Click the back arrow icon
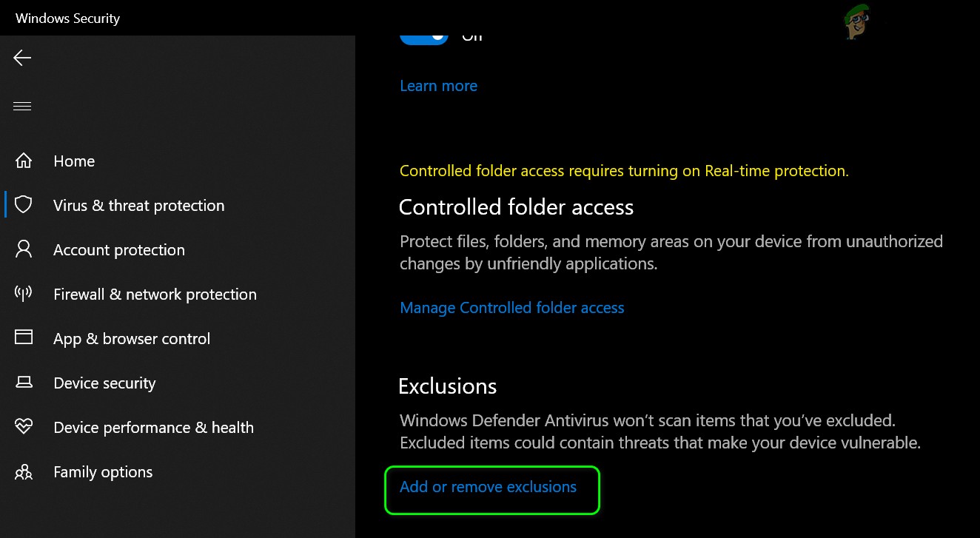 (22, 58)
